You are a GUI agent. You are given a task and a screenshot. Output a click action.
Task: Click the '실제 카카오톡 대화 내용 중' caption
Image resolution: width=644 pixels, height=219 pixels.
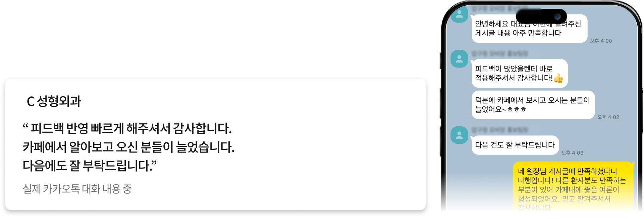pyautogui.click(x=77, y=189)
